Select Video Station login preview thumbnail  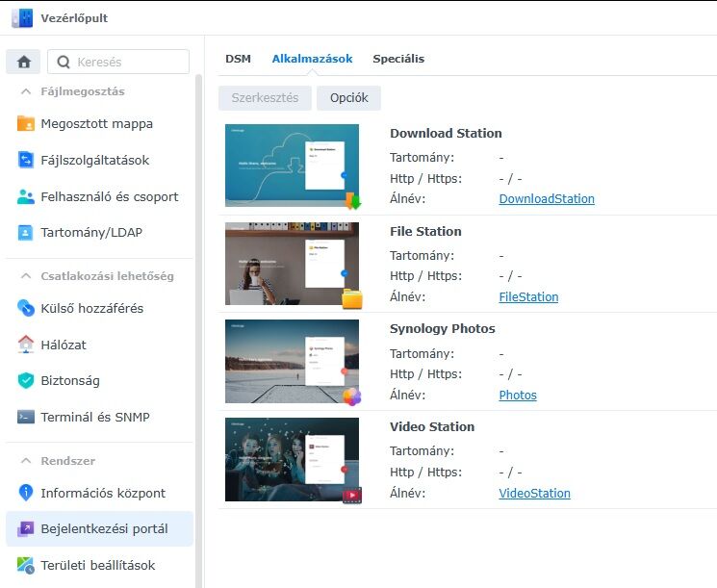point(292,459)
